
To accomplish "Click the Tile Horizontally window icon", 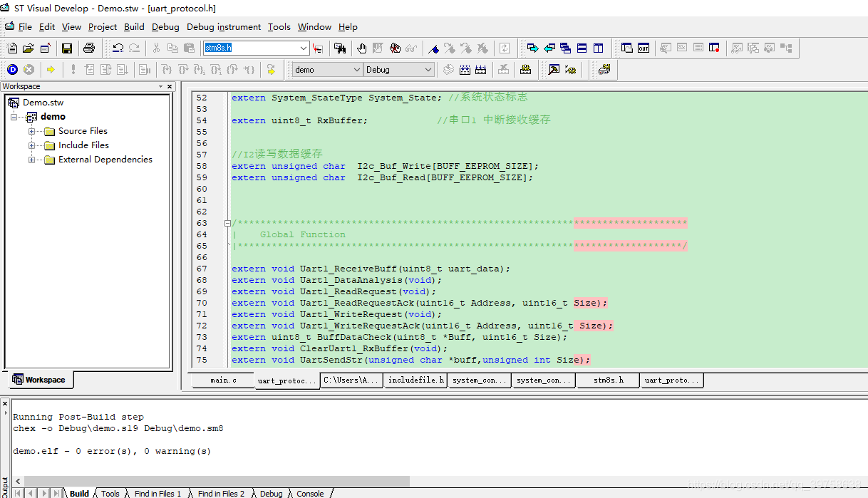I will point(582,48).
